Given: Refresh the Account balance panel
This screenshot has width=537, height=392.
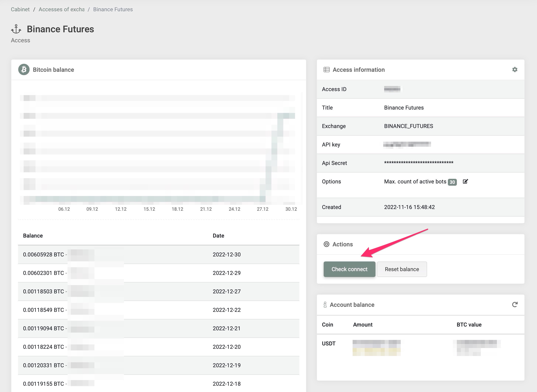Looking at the screenshot, I should click(515, 304).
